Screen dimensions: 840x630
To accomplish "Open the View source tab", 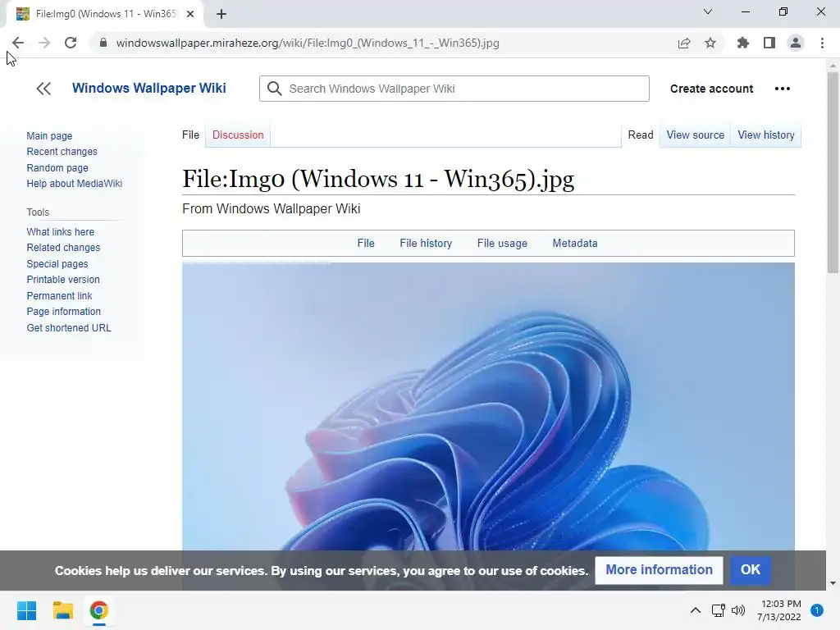I will pos(696,135).
